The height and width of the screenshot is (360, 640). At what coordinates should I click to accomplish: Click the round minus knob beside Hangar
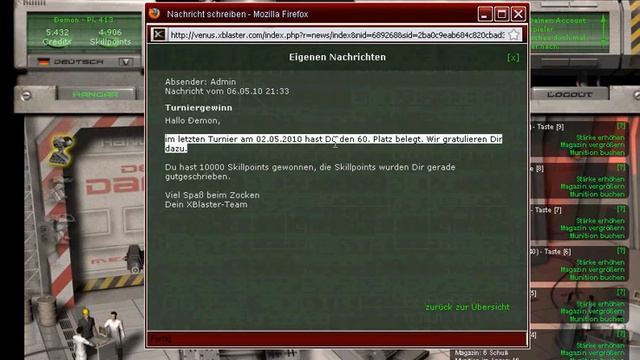pos(26,96)
